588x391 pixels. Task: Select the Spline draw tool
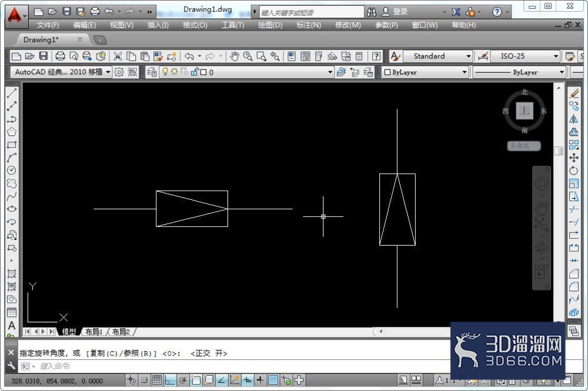pos(12,196)
